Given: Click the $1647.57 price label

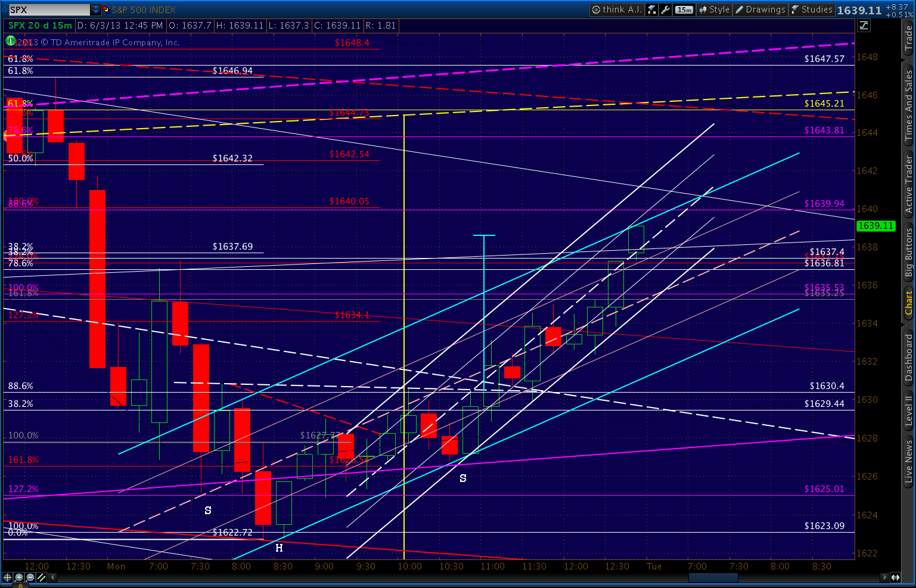Looking at the screenshot, I should (x=824, y=58).
